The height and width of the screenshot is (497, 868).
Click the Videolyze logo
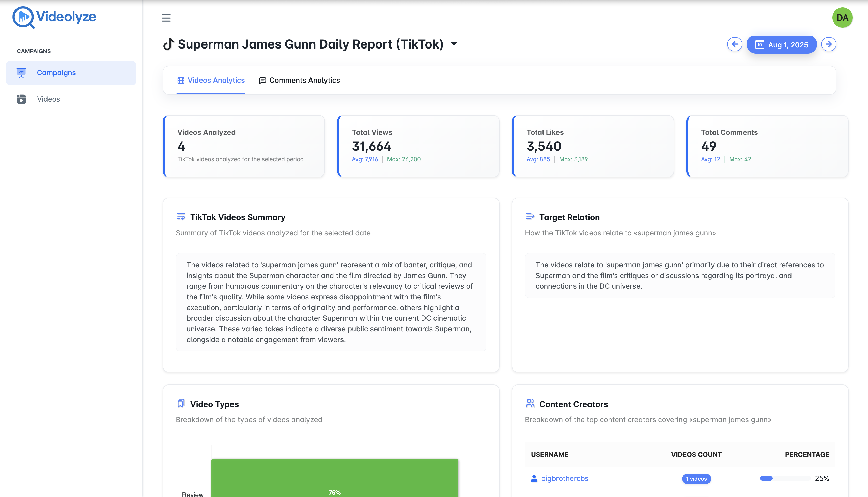click(x=54, y=17)
